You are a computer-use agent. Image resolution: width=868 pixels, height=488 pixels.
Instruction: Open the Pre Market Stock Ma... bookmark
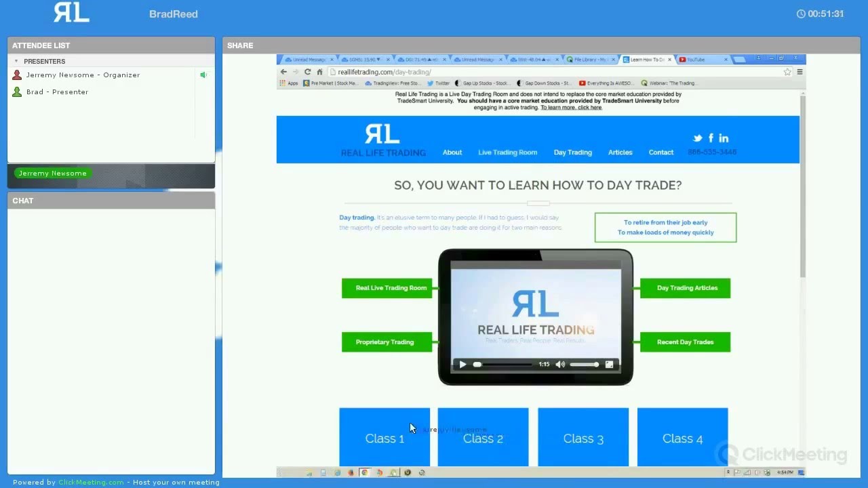331,83
